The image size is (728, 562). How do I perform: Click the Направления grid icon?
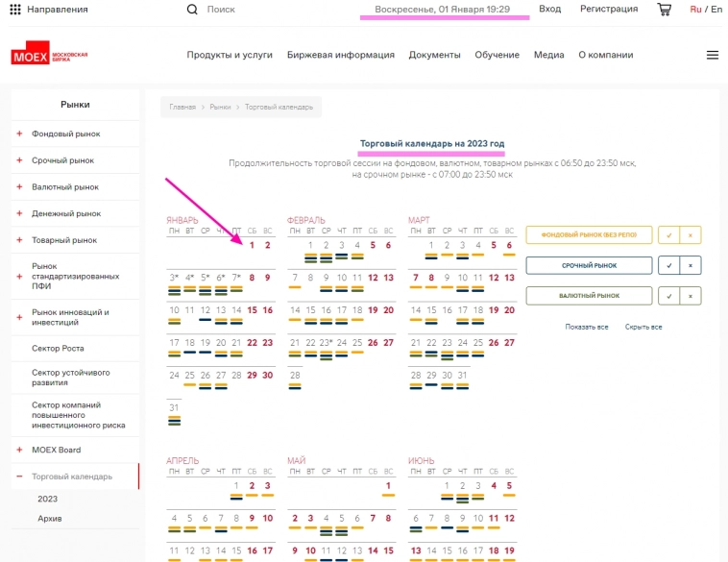[14, 9]
